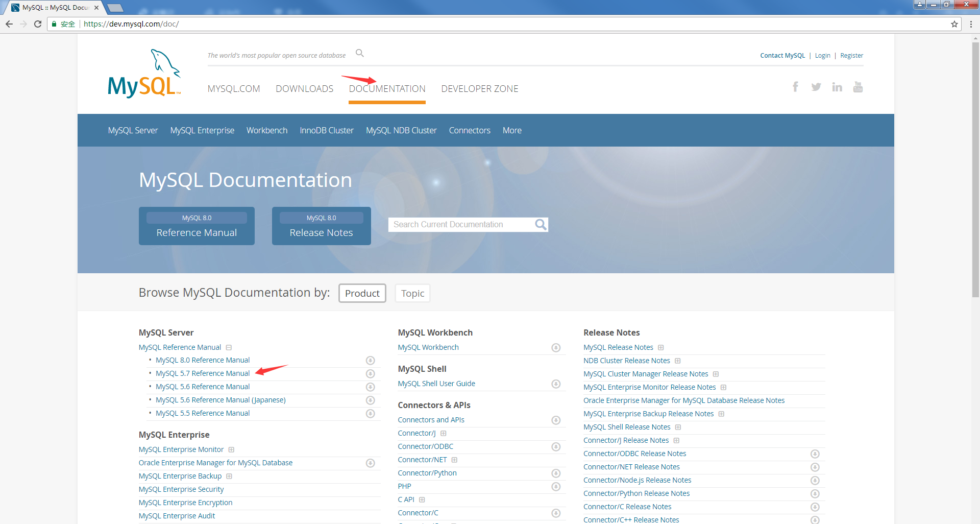The height and width of the screenshot is (524, 980).
Task: Click page vertical scrollbar thumb
Action: (975, 170)
